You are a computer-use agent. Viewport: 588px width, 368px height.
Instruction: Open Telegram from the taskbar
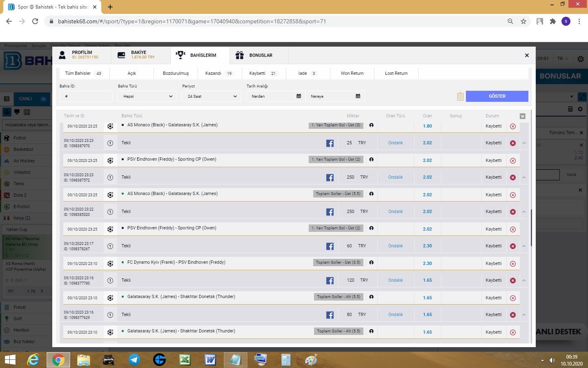(134, 360)
